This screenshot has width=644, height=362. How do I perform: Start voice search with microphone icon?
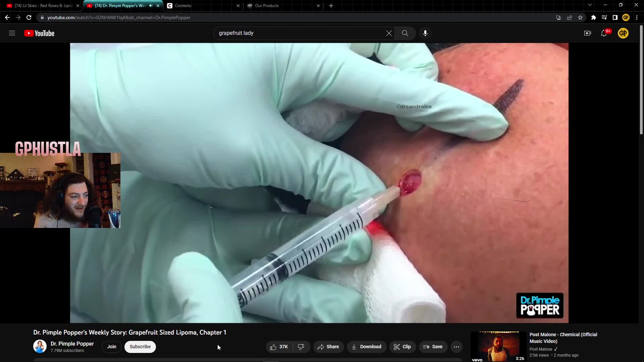[425, 33]
